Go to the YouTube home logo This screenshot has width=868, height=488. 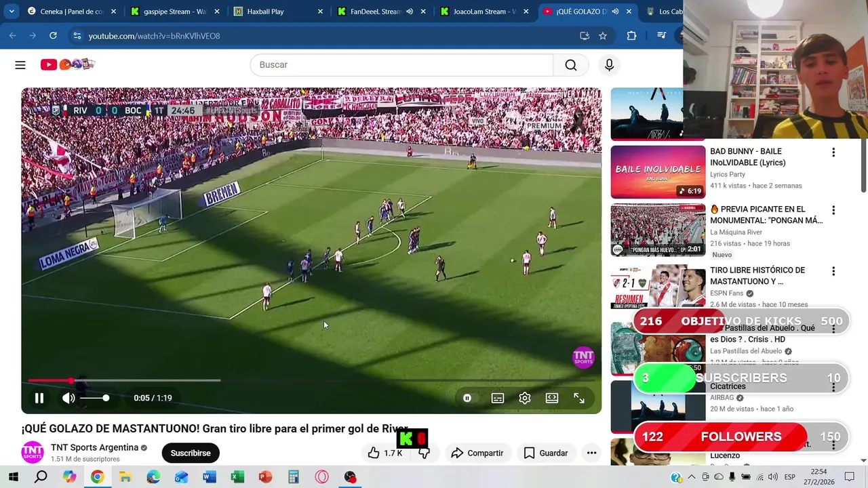[x=67, y=64]
